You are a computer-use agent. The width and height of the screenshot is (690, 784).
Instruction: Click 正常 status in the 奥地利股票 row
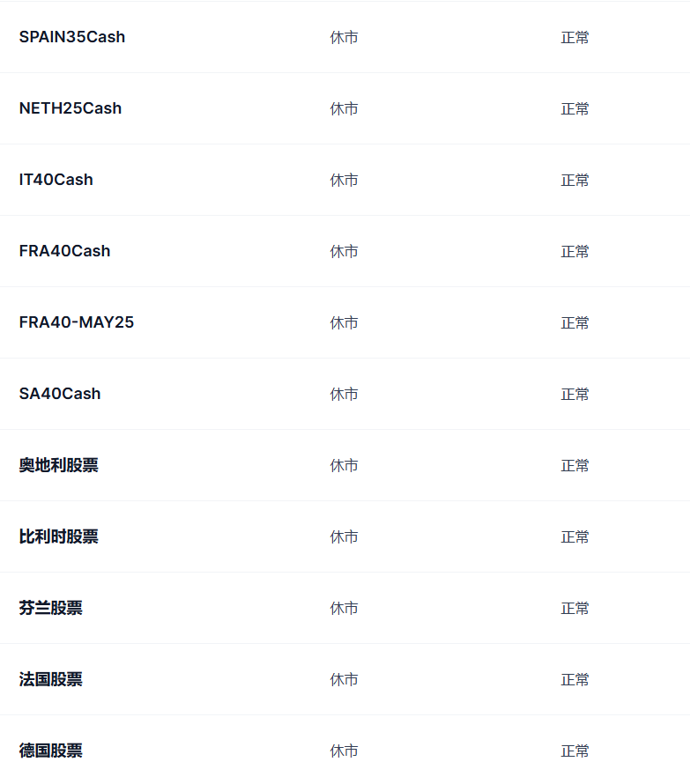(x=575, y=466)
